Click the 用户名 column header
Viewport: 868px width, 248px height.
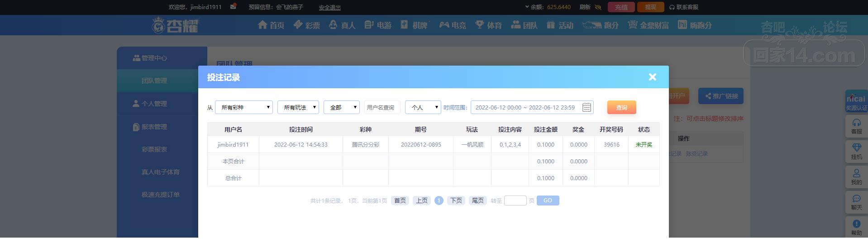click(x=234, y=129)
